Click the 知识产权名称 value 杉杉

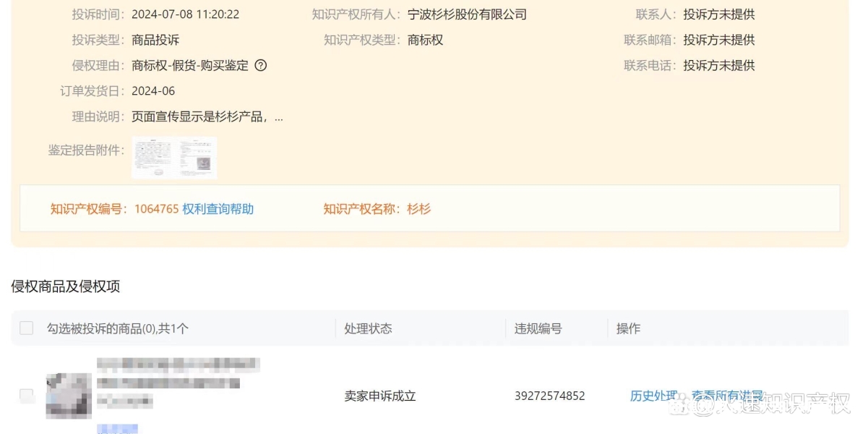point(419,209)
